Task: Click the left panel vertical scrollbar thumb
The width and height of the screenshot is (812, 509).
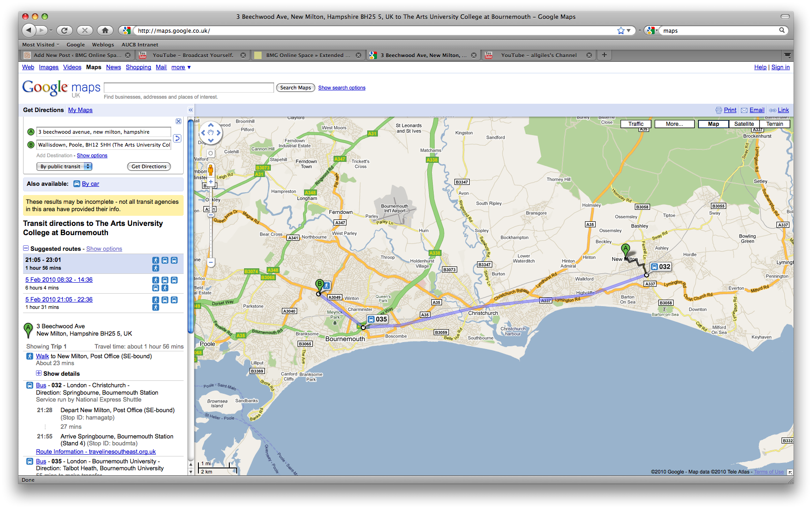Action: pyautogui.click(x=191, y=226)
